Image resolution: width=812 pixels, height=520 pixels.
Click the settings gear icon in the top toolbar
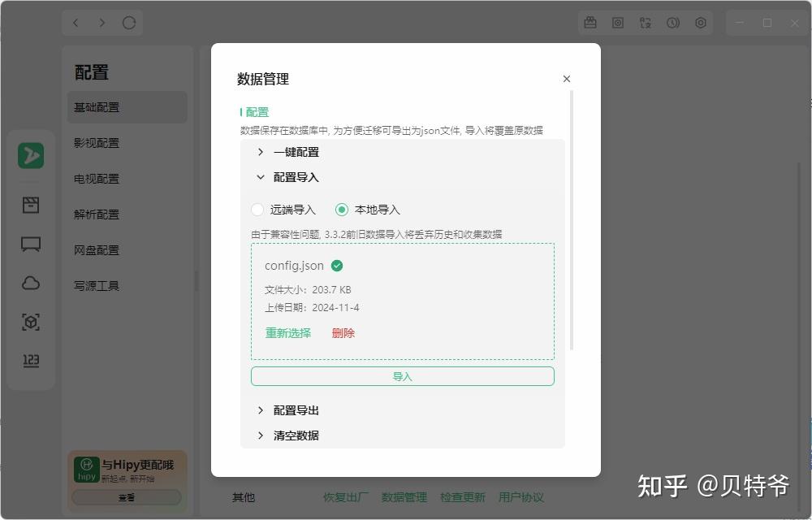click(x=700, y=23)
